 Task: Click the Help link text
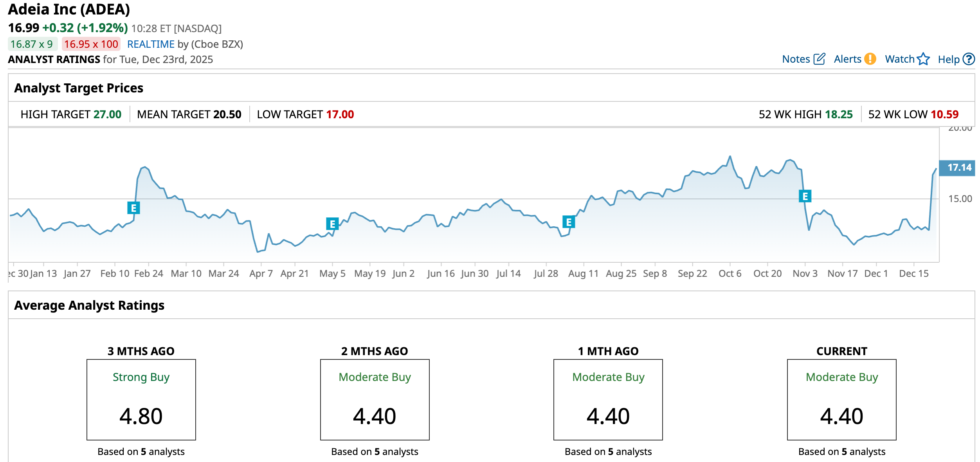(x=948, y=60)
